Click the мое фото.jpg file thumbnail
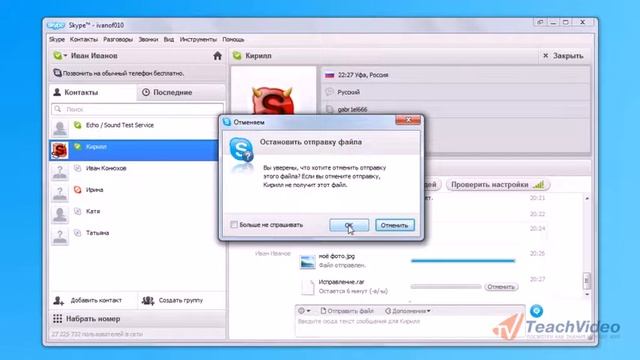The height and width of the screenshot is (360, 640). coord(307,262)
